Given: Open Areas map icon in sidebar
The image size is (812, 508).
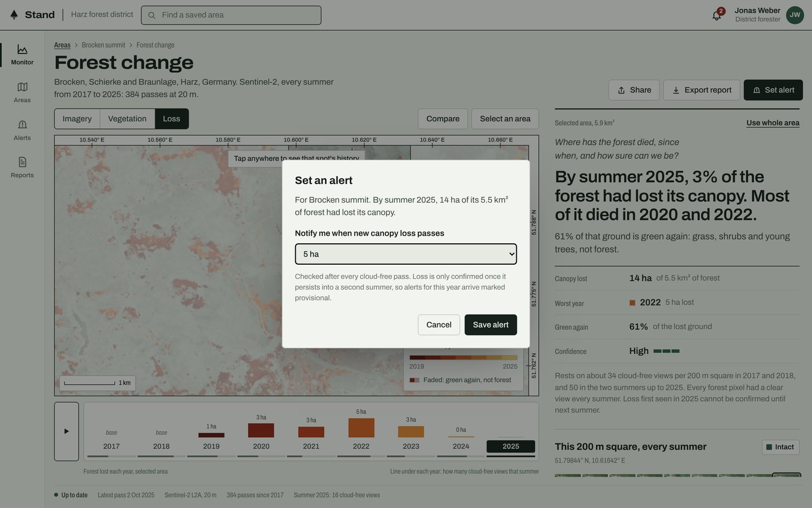Looking at the screenshot, I should [x=22, y=87].
